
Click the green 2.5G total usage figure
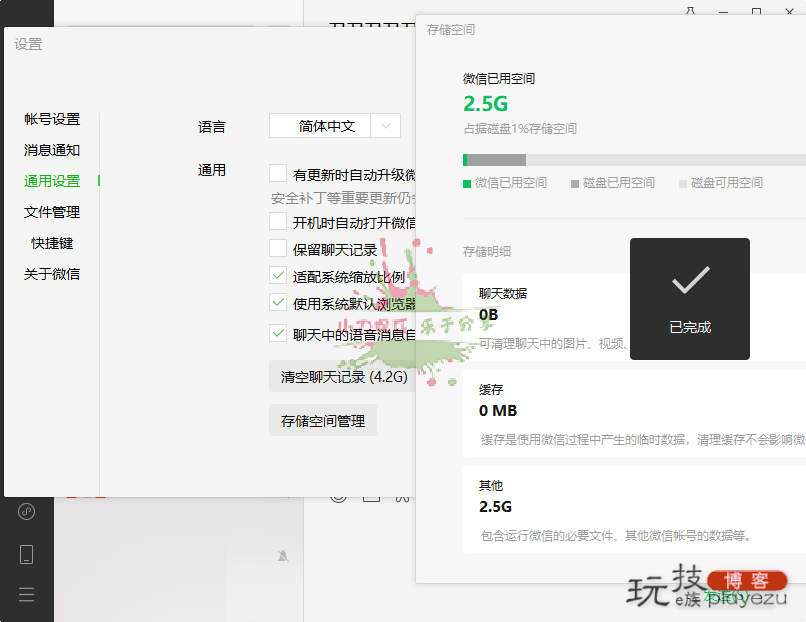(485, 104)
